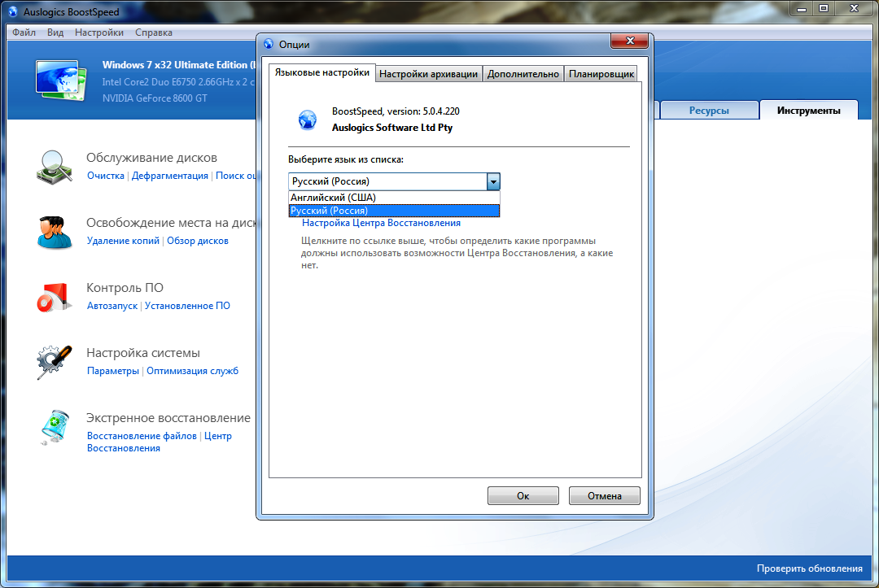Image resolution: width=879 pixels, height=588 pixels.
Task: Open the language dropdown arrow
Action: click(493, 181)
